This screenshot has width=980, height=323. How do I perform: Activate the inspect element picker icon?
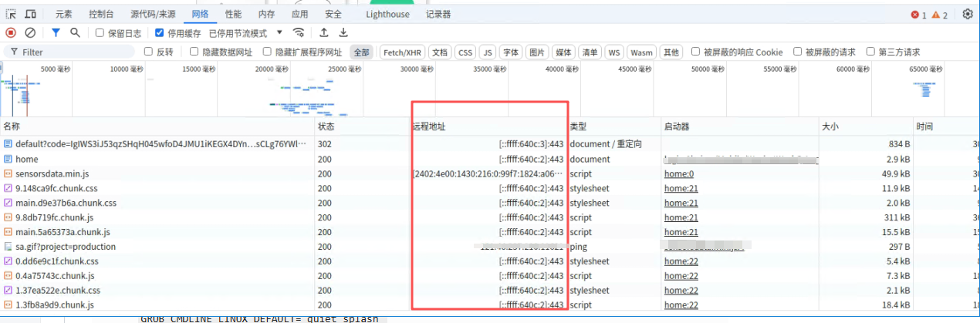click(x=12, y=14)
